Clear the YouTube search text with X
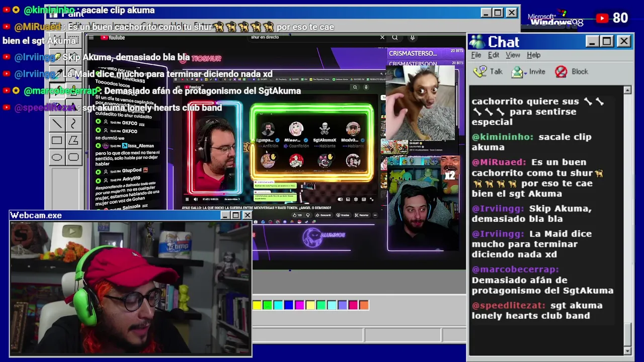Viewport: 644px width, 362px height. [382, 37]
